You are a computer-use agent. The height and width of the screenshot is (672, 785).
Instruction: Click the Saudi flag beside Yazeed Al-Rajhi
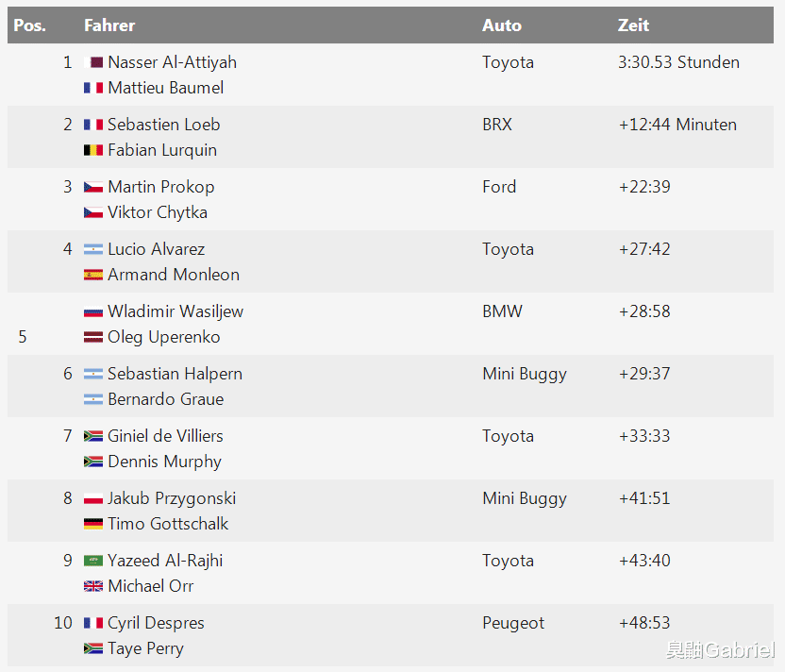[93, 561]
